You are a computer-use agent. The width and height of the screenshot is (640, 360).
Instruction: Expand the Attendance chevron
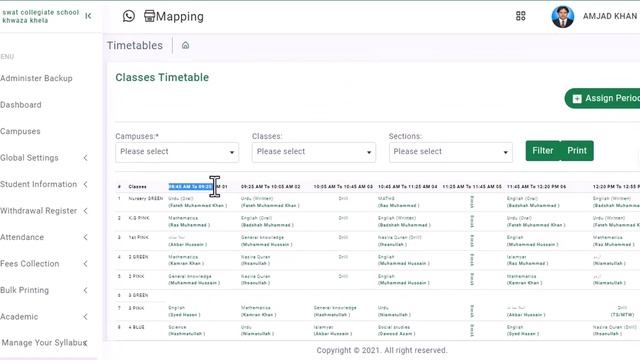coord(85,237)
